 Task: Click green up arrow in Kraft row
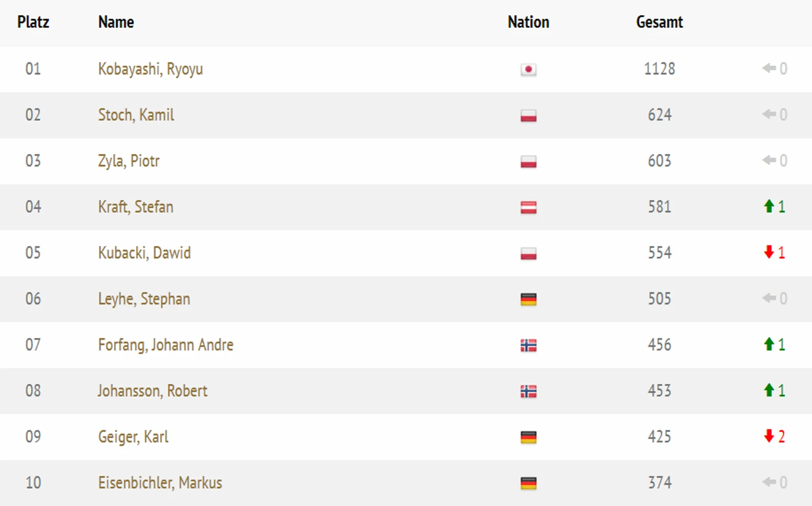point(769,207)
